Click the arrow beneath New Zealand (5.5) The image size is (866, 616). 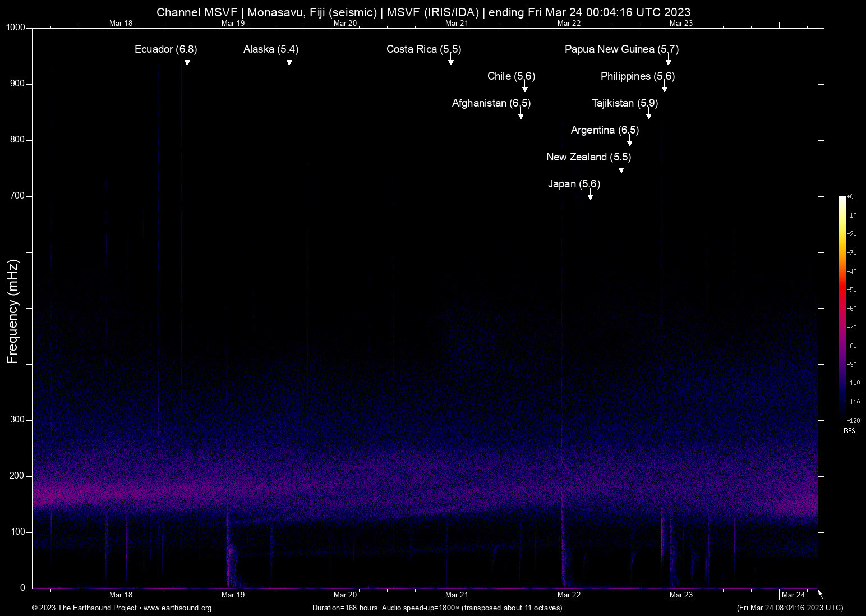click(621, 168)
